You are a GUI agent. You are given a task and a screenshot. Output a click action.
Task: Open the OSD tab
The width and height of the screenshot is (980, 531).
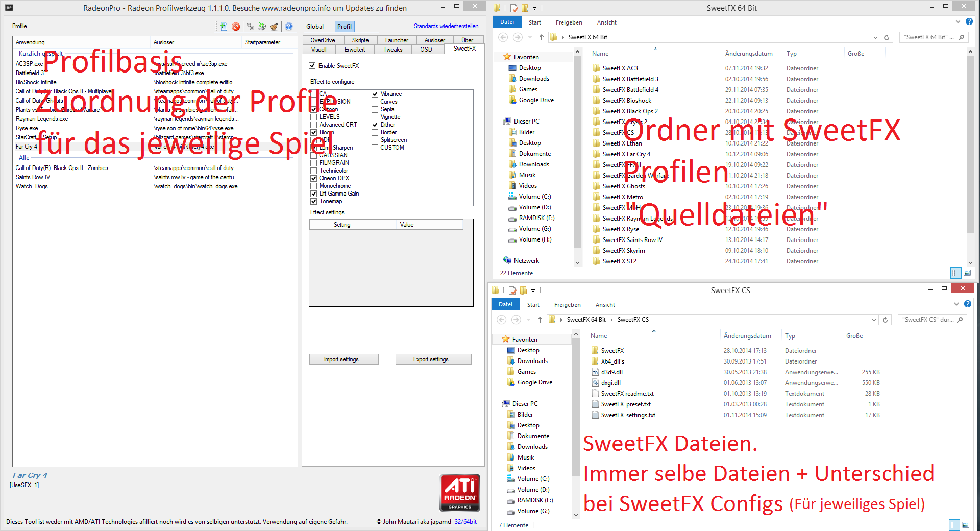tap(426, 50)
